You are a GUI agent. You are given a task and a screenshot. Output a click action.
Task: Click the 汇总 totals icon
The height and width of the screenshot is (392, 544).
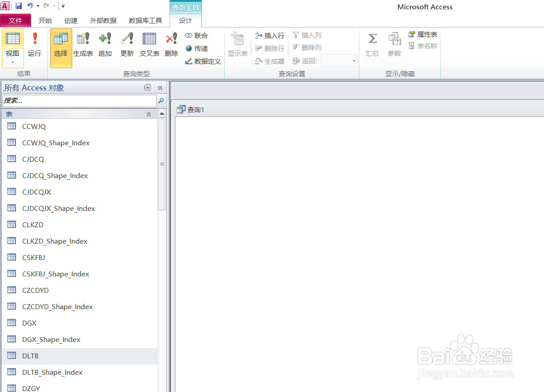pos(372,44)
